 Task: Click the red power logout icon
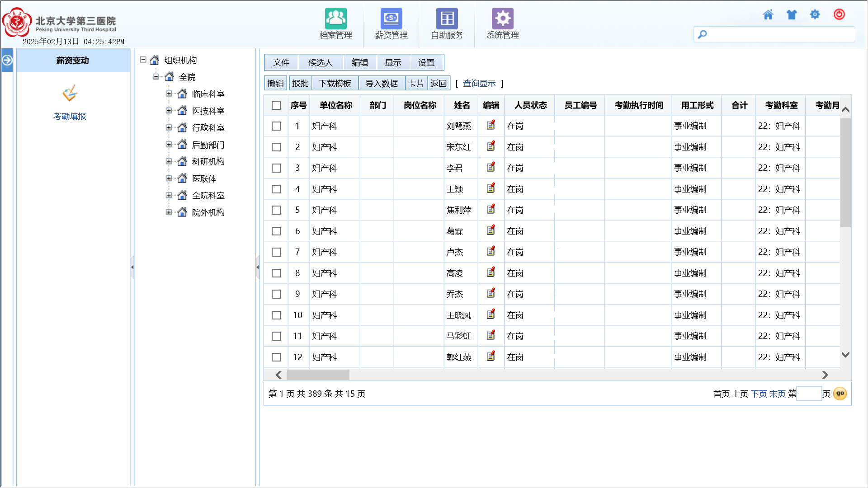pos(839,14)
